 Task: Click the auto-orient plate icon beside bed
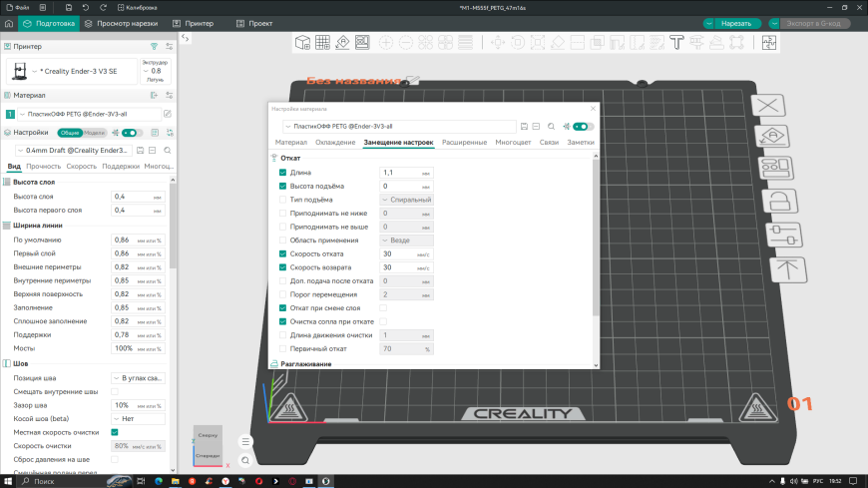[x=772, y=137]
